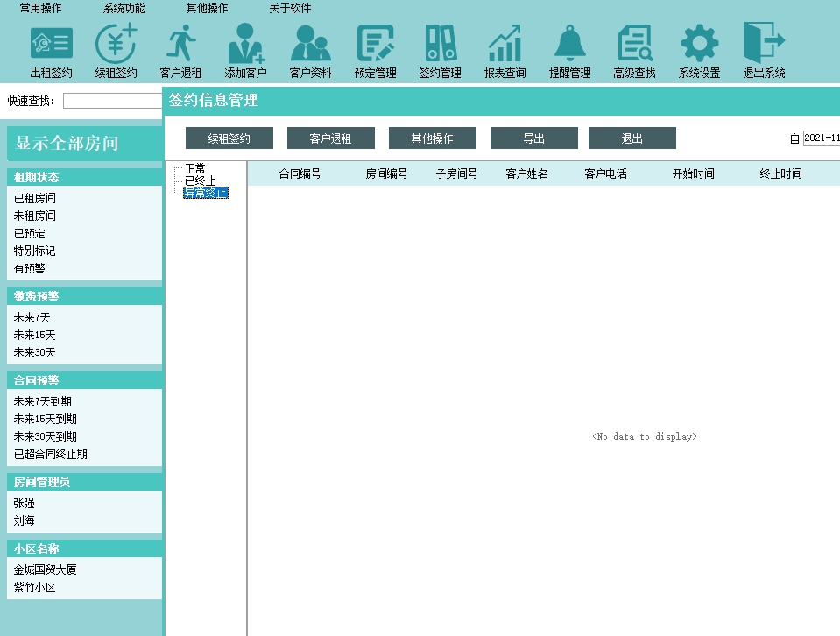840x636 pixels.
Task: Click the 退出系统 exit icon
Action: (x=764, y=44)
